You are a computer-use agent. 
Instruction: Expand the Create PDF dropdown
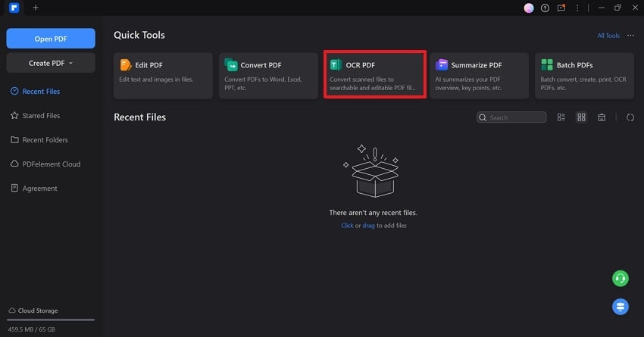(51, 63)
